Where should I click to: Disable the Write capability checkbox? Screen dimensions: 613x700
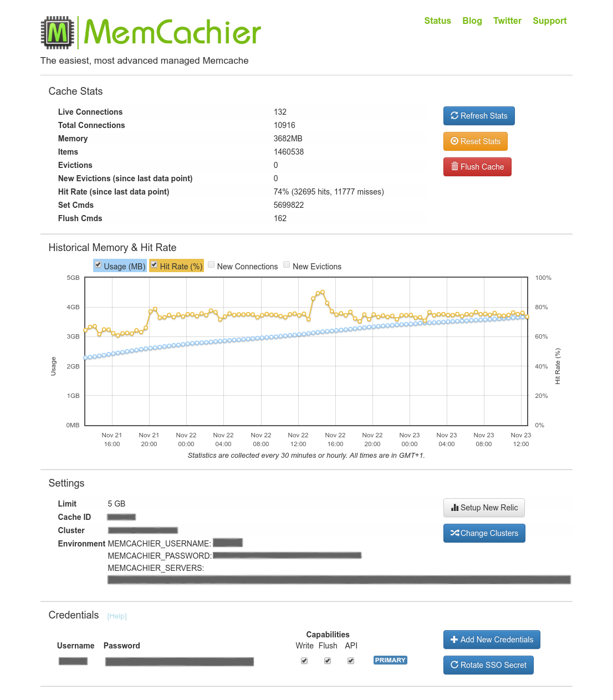pos(304,660)
